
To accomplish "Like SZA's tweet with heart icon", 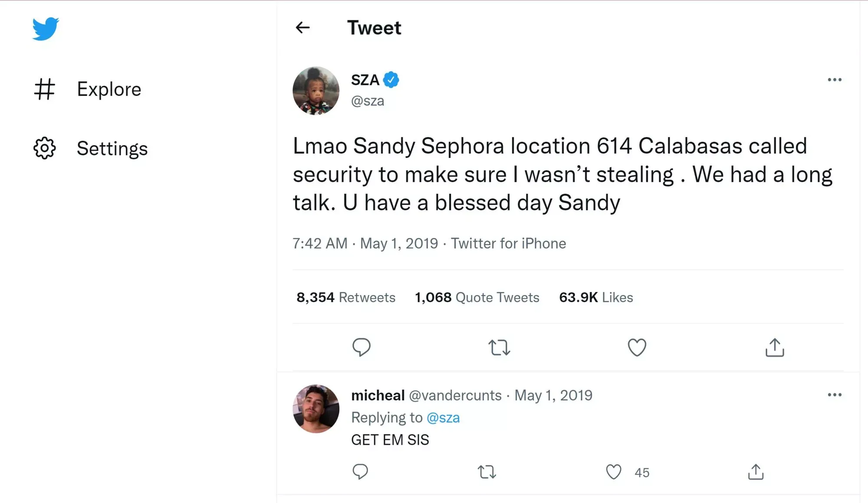I will [637, 348].
